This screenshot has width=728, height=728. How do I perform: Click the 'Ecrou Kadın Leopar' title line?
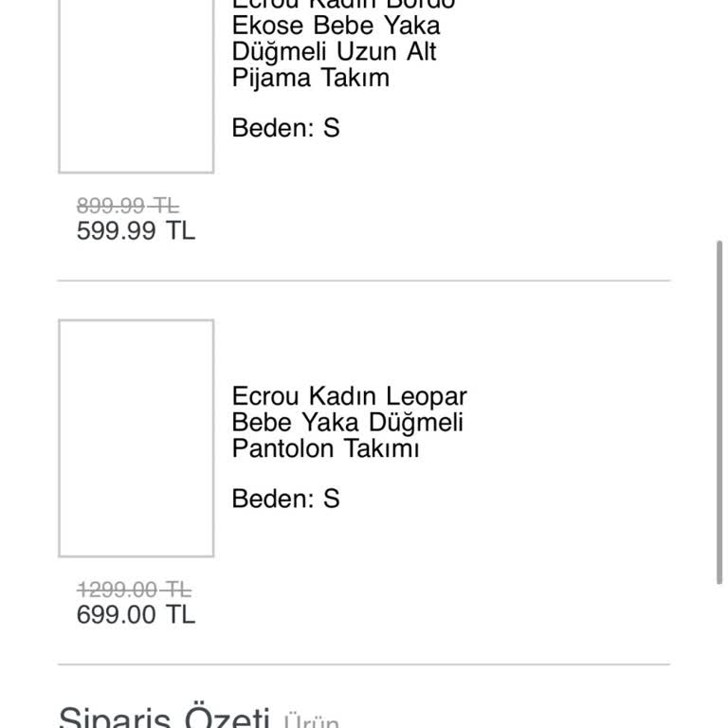point(349,396)
